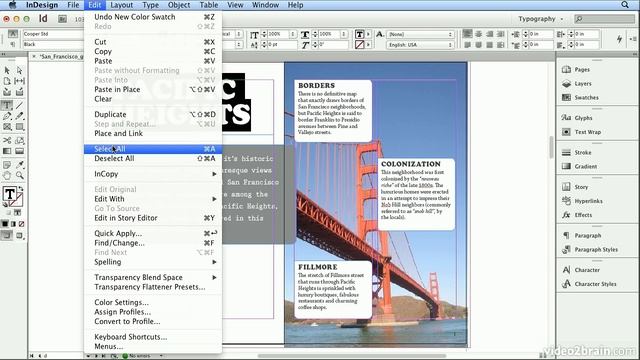
Task: Open the Story panel
Action: (581, 187)
